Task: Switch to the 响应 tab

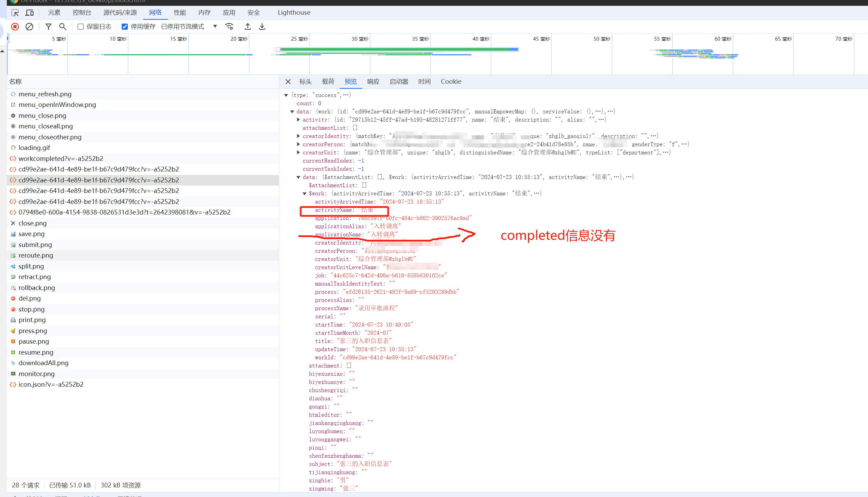Action: click(x=373, y=81)
